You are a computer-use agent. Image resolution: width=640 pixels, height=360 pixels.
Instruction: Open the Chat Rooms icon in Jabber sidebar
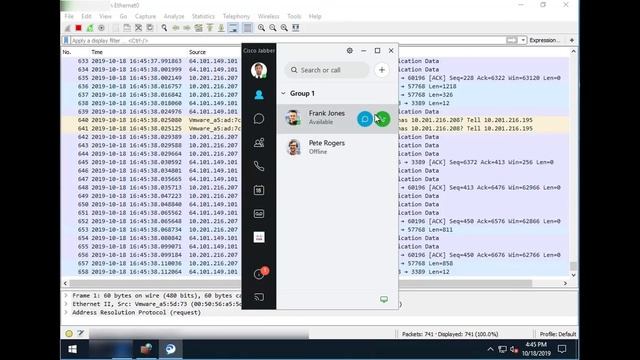[259, 142]
